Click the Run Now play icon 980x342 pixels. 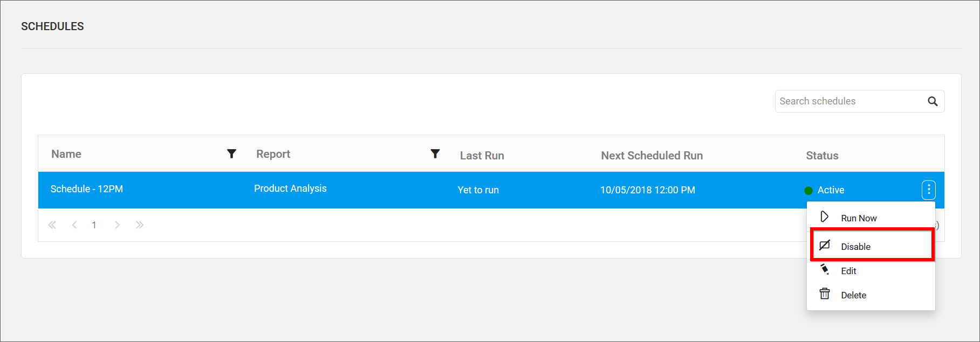click(825, 217)
